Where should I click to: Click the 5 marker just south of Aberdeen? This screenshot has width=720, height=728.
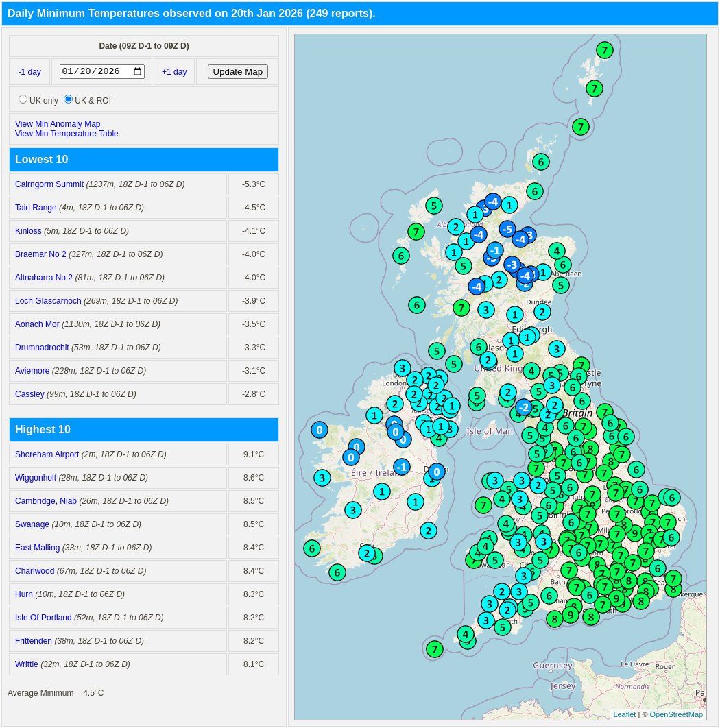(561, 285)
